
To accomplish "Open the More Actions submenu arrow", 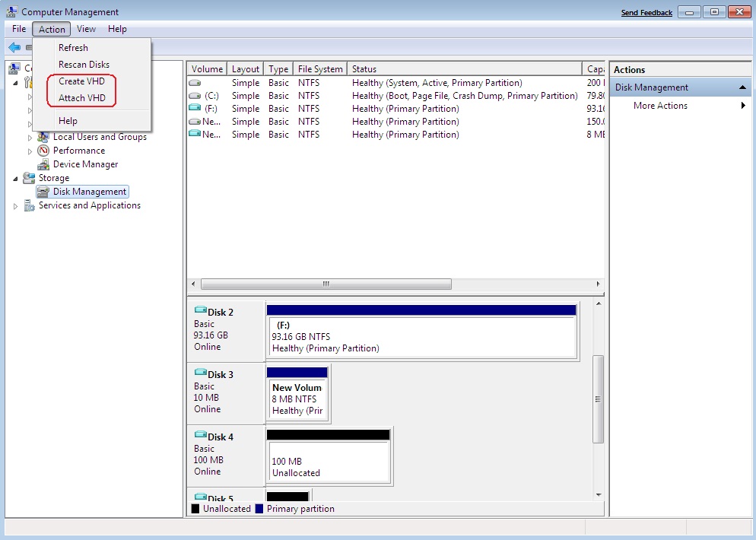I will click(x=744, y=105).
